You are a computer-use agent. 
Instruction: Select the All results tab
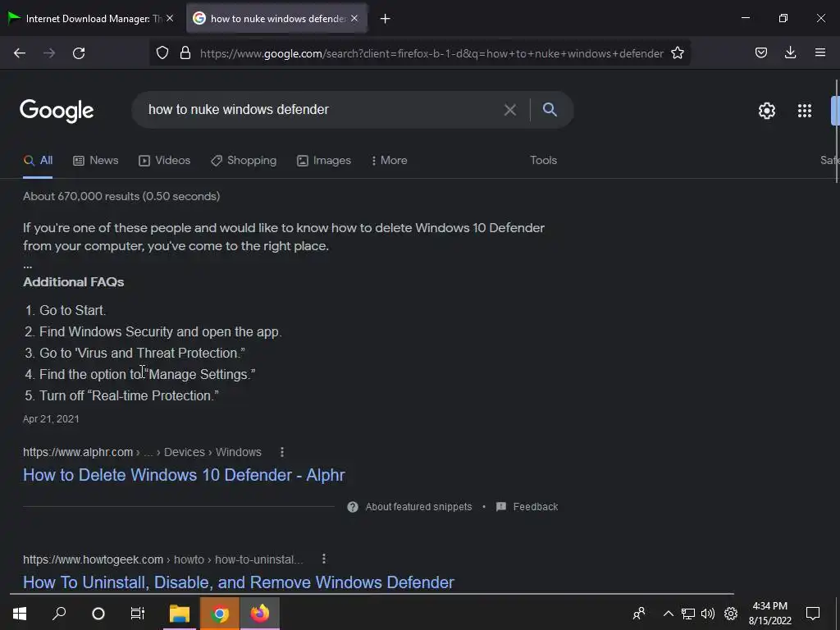tap(38, 160)
